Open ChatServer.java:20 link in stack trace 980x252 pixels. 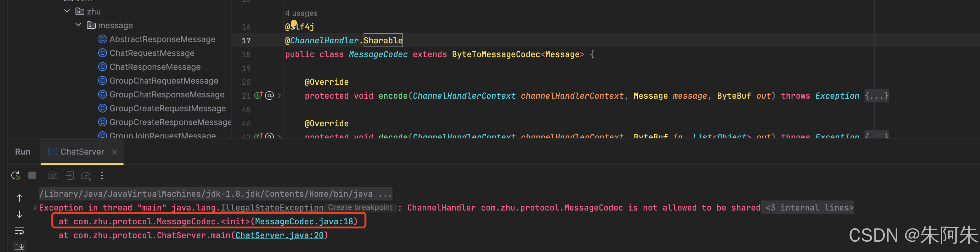pyautogui.click(x=279, y=235)
